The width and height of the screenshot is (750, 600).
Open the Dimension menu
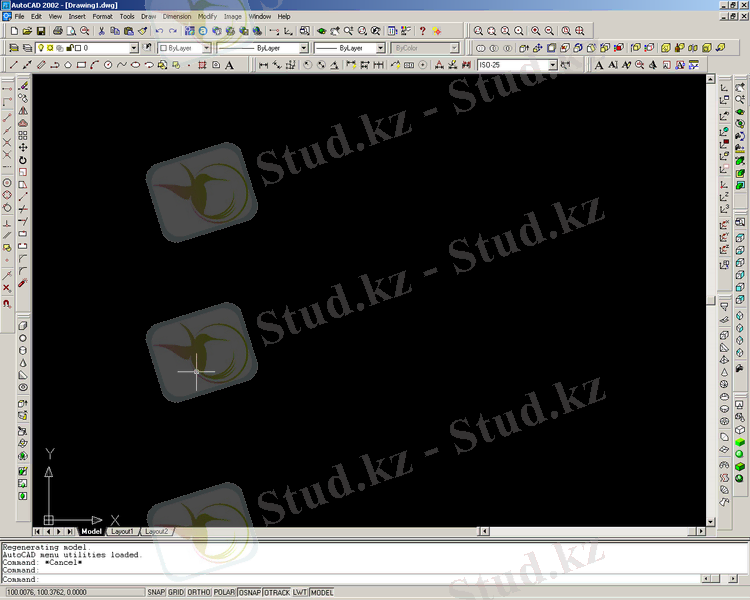176,16
